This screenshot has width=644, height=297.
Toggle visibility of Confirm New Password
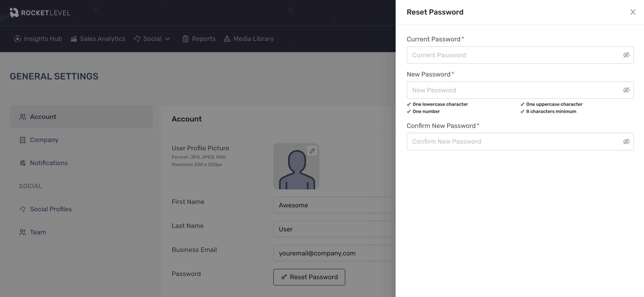626,142
